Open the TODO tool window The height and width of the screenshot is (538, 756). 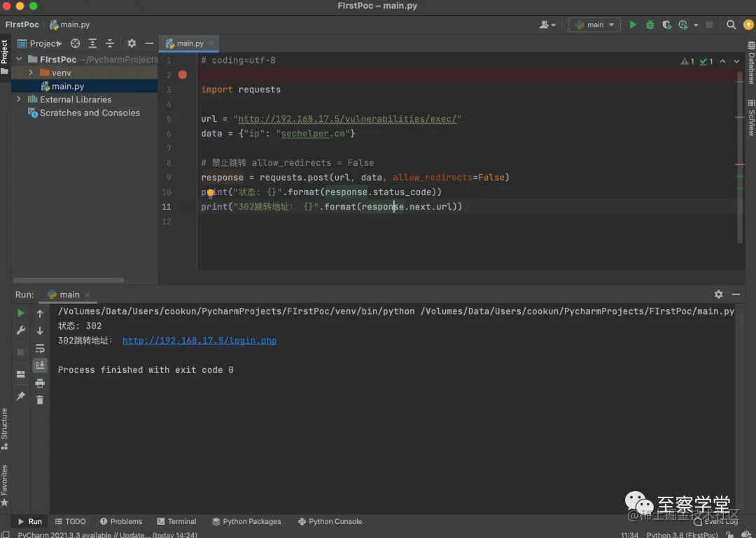click(x=71, y=521)
